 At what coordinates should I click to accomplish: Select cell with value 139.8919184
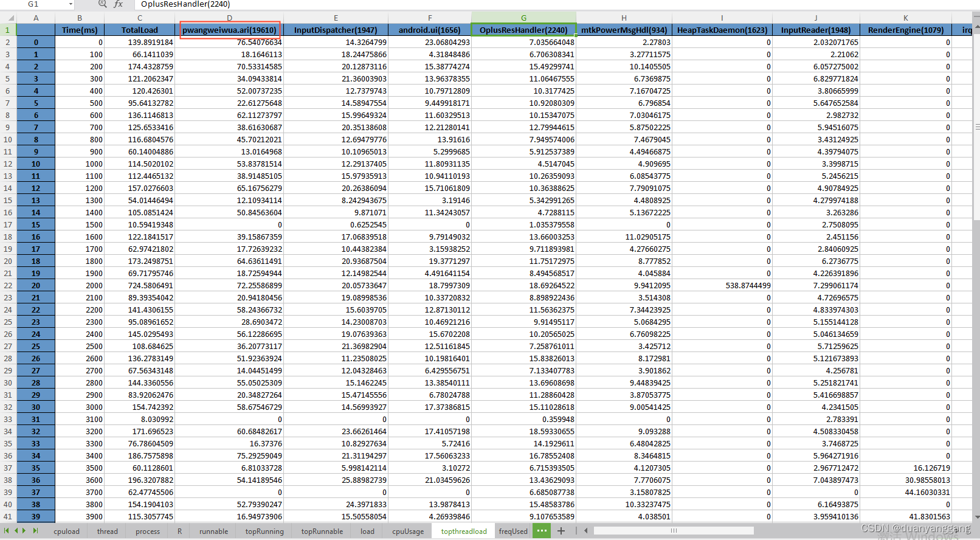(x=140, y=42)
